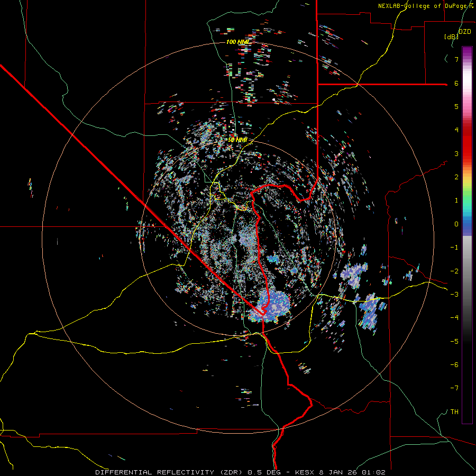Click the color scale value -4
Image resolution: width=476 pixels, height=476 pixels.
pos(454,318)
